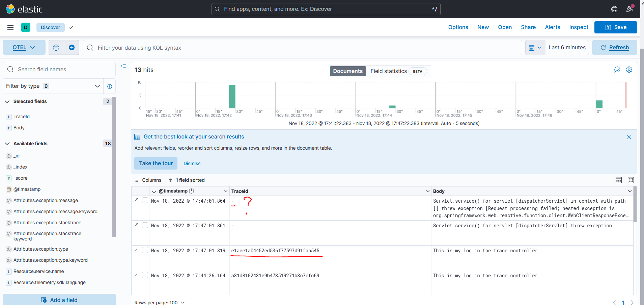Open Body column header menu

[629, 191]
